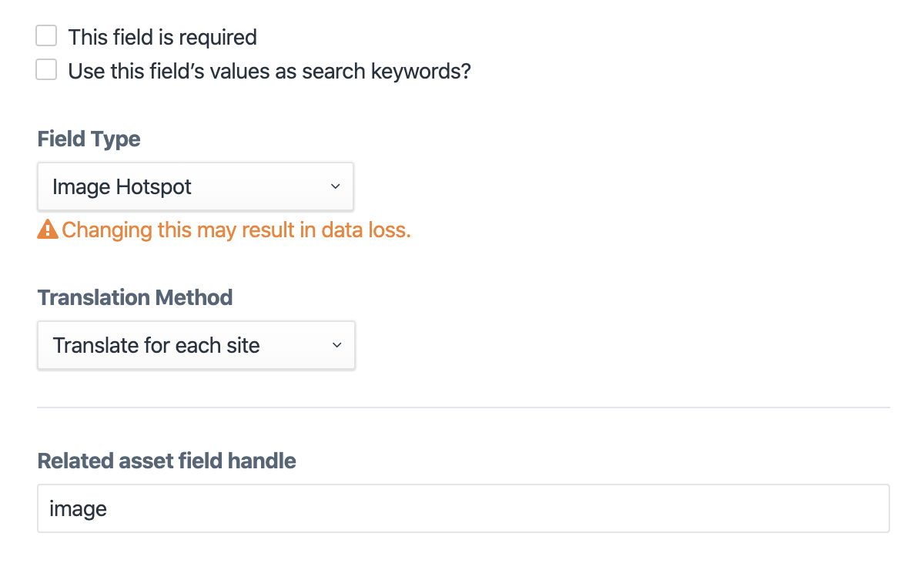The width and height of the screenshot is (924, 570).
Task: Focus the Related asset field handle input
Action: click(463, 508)
